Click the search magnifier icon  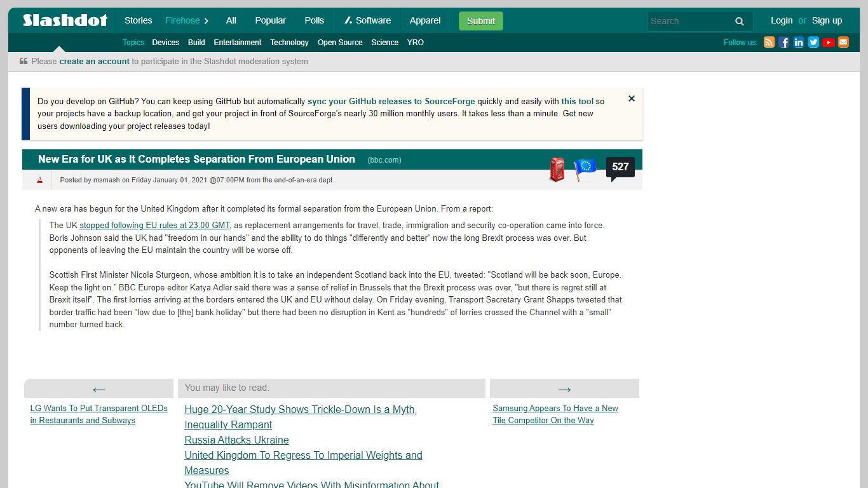click(740, 21)
